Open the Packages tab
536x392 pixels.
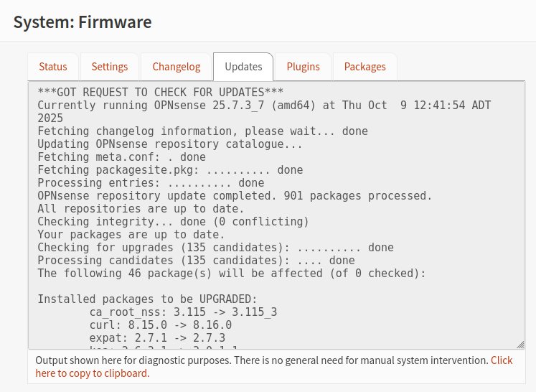pos(365,67)
